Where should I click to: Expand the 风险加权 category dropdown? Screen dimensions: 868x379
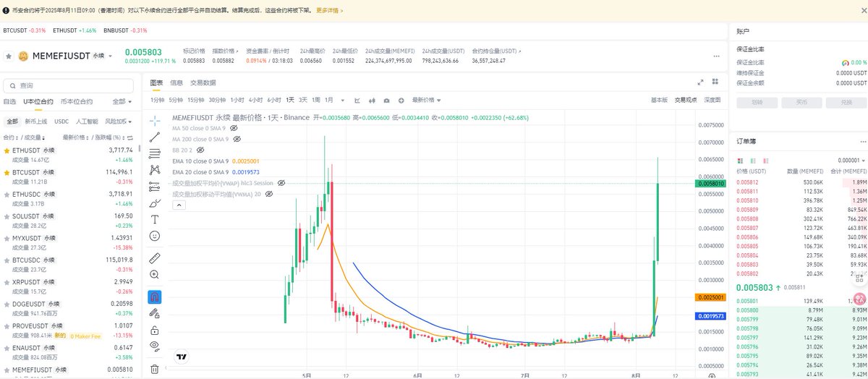coord(119,122)
